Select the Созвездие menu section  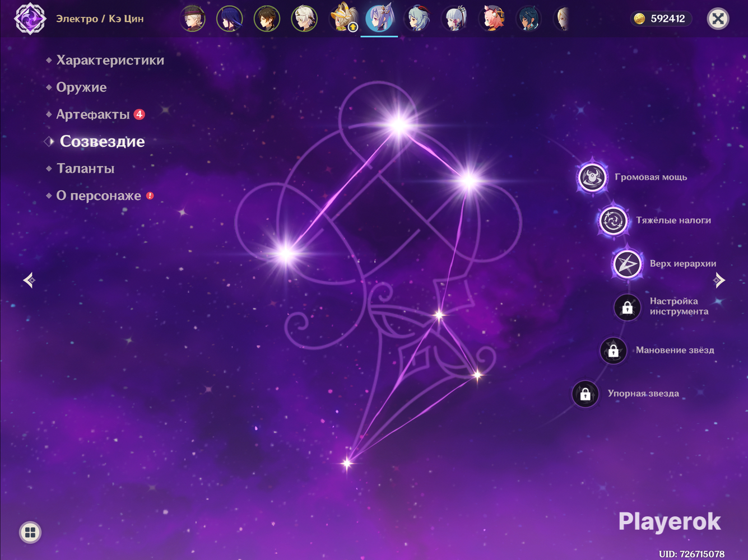[103, 141]
